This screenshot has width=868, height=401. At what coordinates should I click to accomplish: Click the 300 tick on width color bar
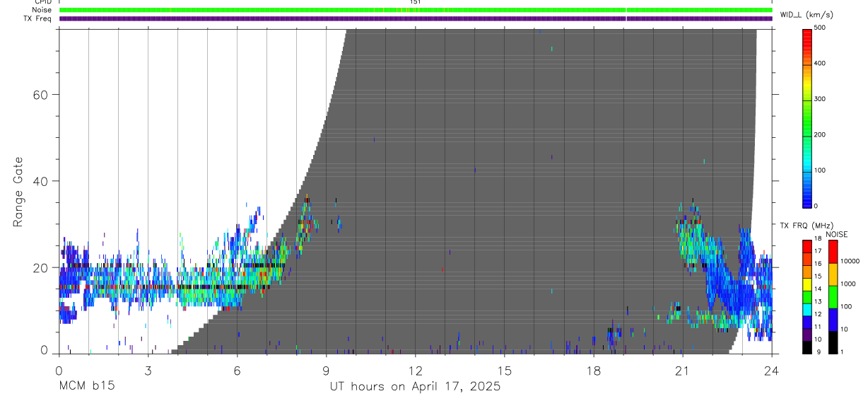click(x=820, y=99)
